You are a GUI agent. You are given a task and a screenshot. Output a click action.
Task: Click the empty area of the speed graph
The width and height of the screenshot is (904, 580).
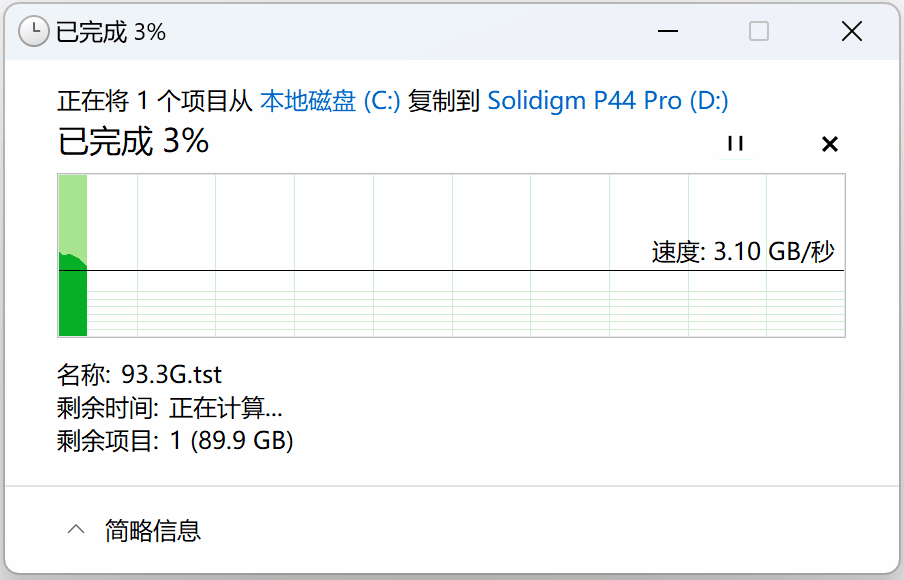(450, 220)
